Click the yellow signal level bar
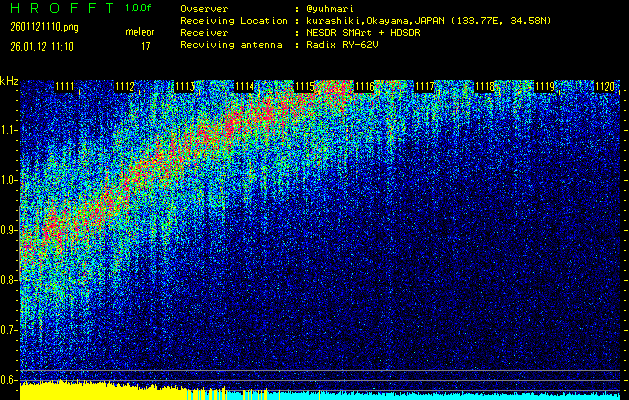This screenshot has height=400, width=629. pyautogui.click(x=100, y=391)
